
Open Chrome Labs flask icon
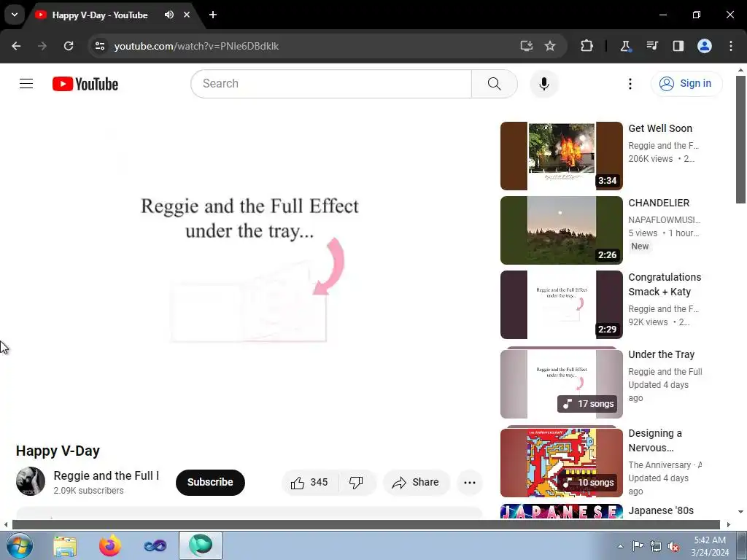tap(625, 46)
